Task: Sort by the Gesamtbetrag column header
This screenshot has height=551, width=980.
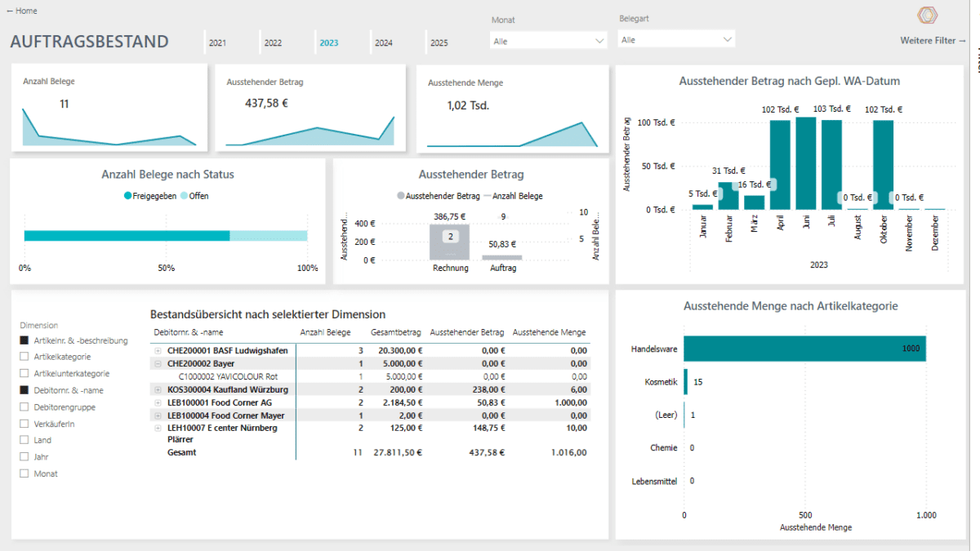Action: pos(395,332)
